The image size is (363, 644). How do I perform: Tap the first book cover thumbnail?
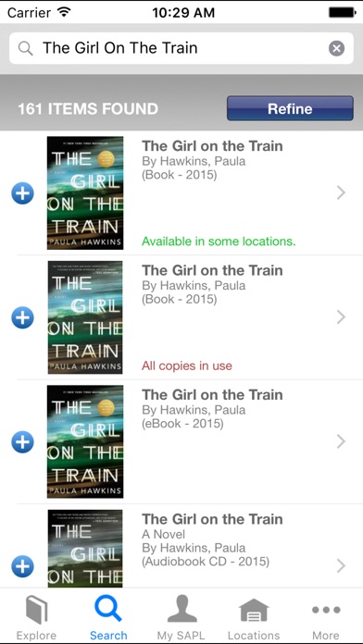(x=85, y=193)
